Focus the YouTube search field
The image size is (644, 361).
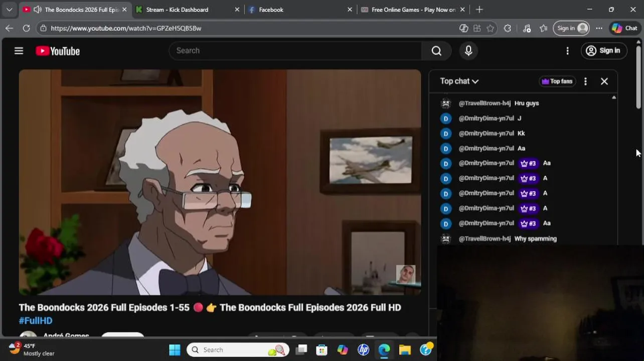296,51
